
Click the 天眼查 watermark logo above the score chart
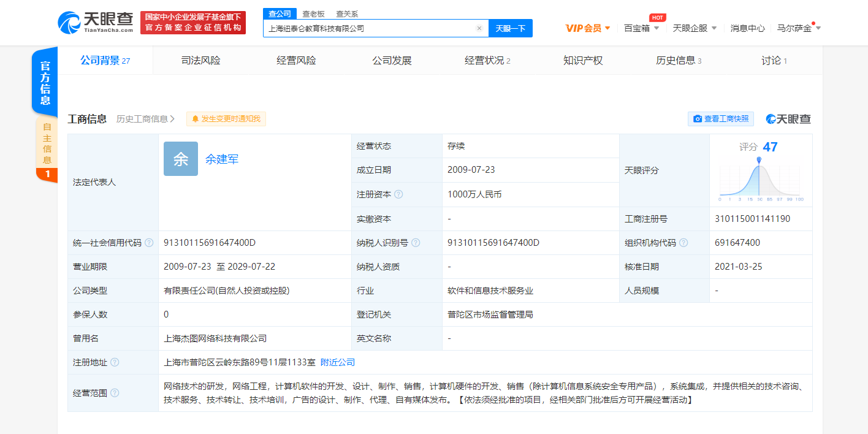click(787, 118)
